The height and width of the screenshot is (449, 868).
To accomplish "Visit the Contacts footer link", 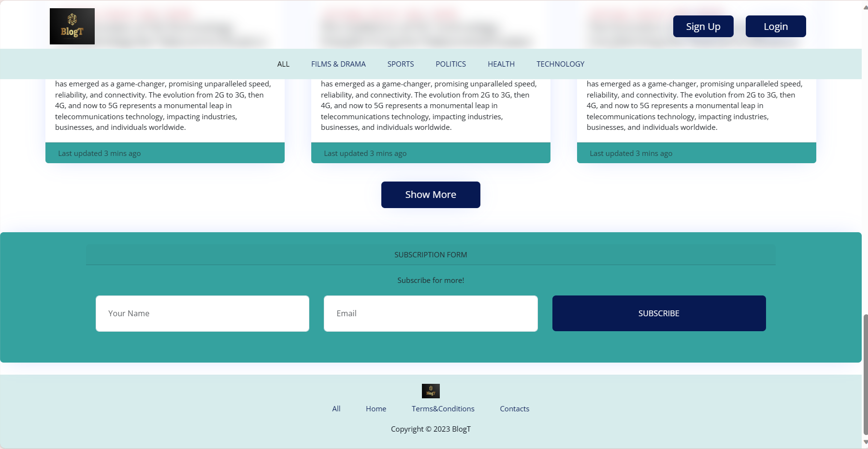I will [514, 409].
